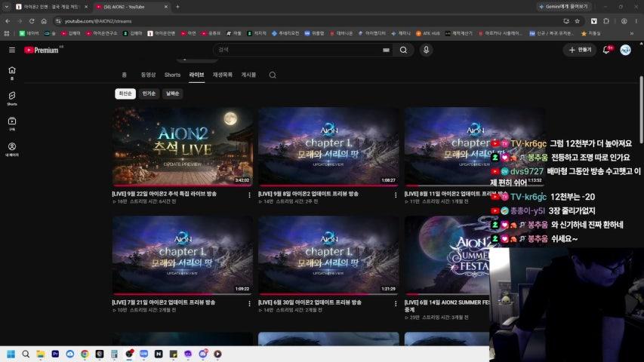
Task: Show more bookmarks with the overflow chevron
Action: 632,33
